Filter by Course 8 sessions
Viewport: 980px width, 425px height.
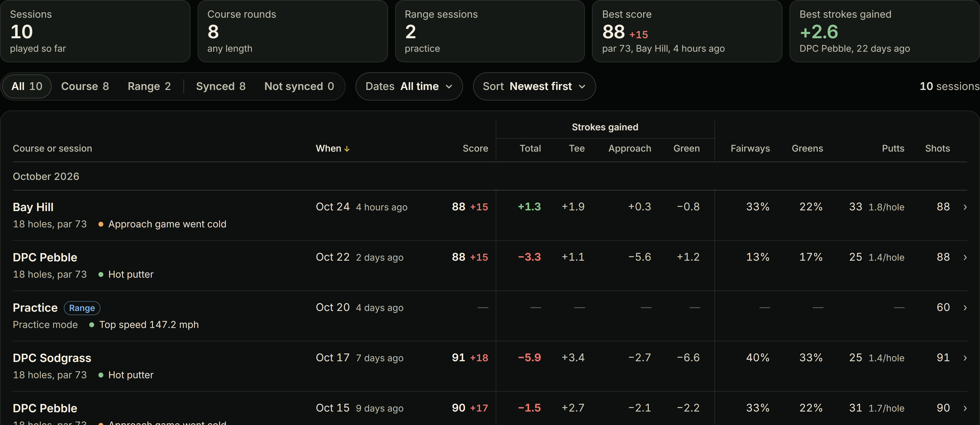point(85,86)
